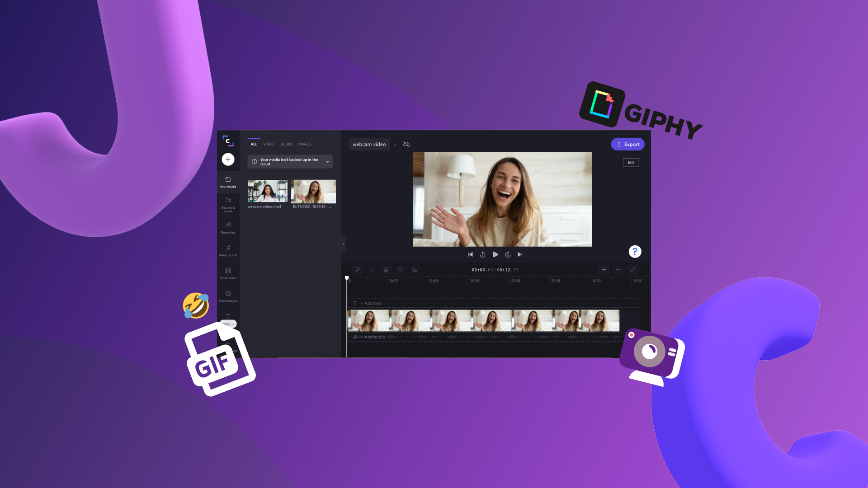Switch to the IMAGES tab

(x=305, y=144)
